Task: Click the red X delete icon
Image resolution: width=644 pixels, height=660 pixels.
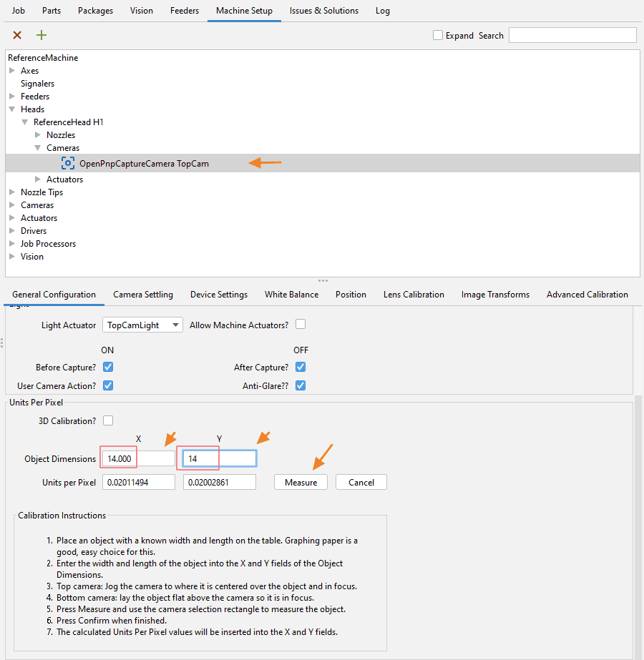Action: 17,35
